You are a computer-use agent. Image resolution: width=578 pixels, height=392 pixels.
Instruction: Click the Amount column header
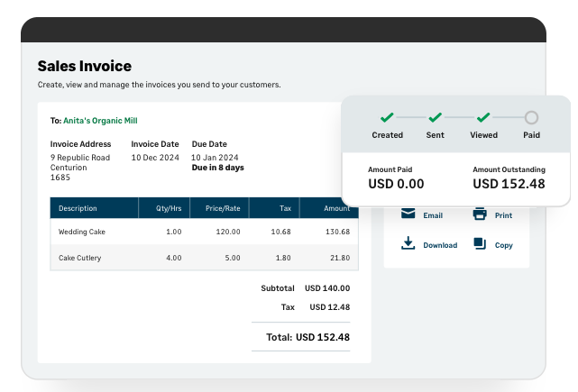(x=336, y=208)
